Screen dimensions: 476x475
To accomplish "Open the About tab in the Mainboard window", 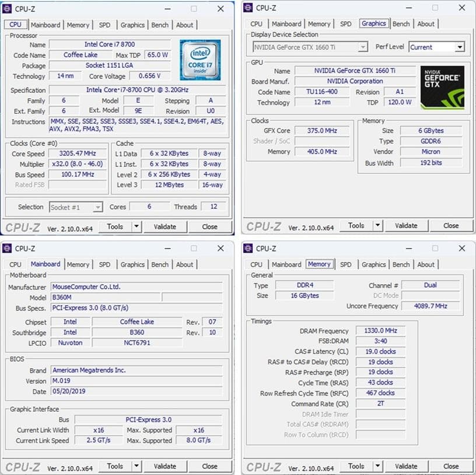I will click(x=185, y=264).
